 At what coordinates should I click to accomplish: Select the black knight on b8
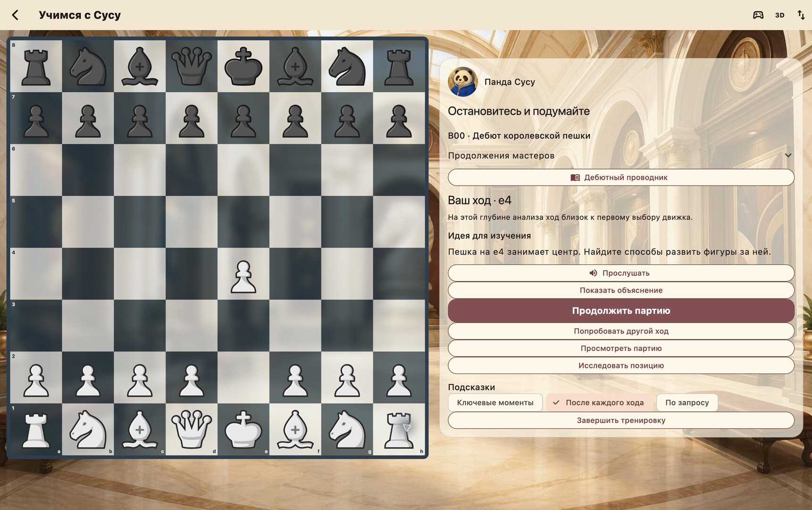coord(88,66)
